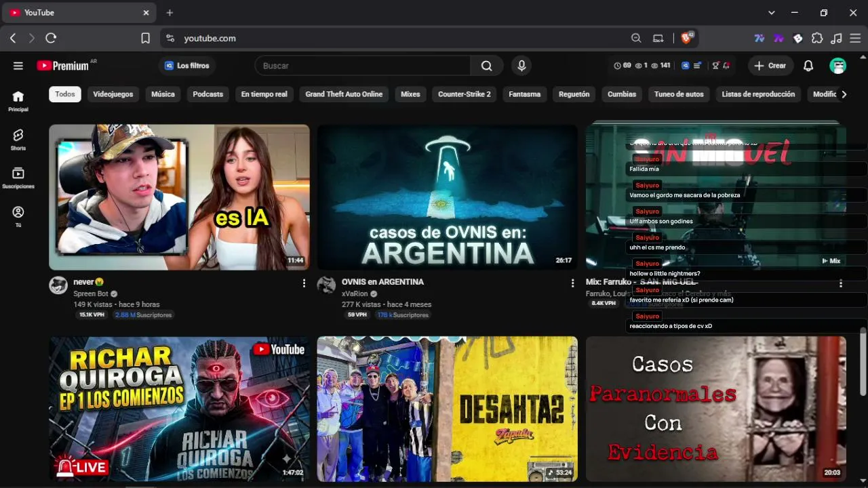868x488 pixels.
Task: Open the OVNIS en ARGENTINA video title
Action: (382, 282)
